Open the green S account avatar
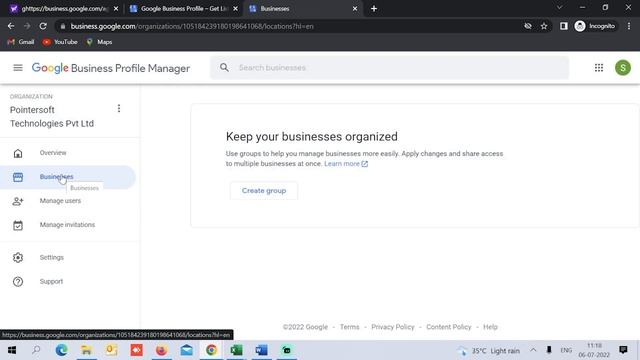The width and height of the screenshot is (640, 360). tap(622, 68)
